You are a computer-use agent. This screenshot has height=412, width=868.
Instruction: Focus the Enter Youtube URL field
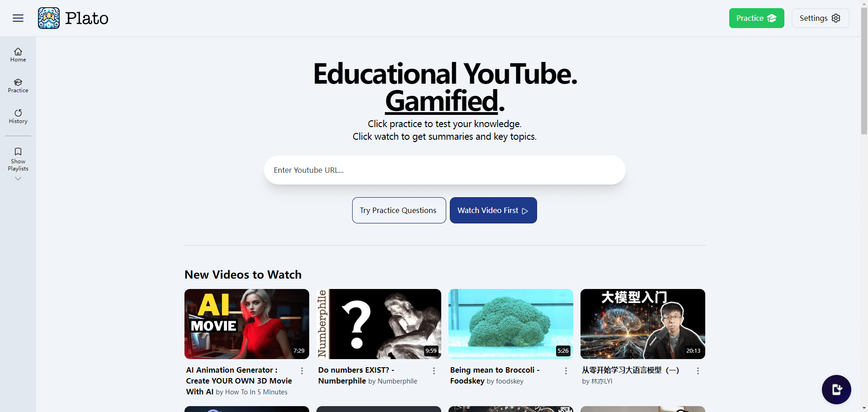(445, 170)
